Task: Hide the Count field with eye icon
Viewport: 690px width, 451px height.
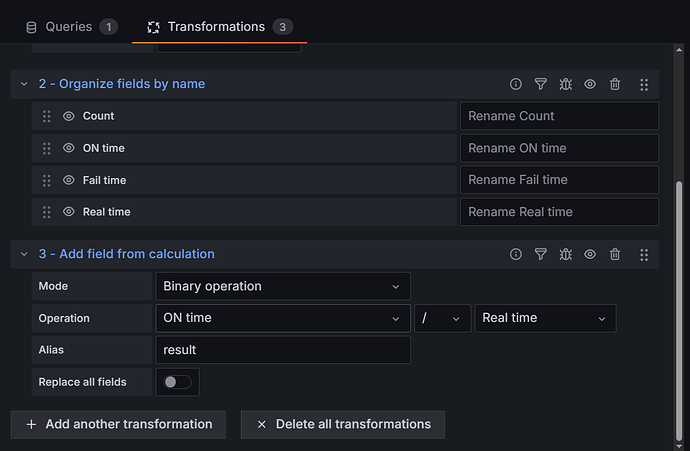Action: (x=69, y=116)
